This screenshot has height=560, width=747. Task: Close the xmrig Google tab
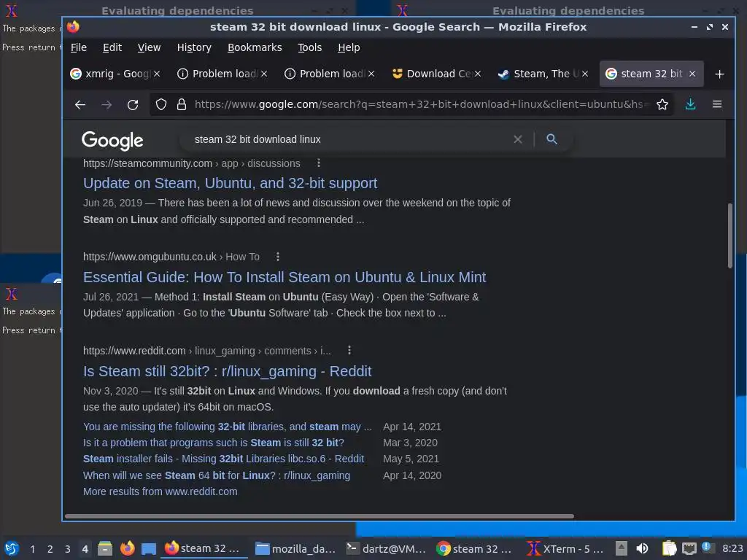[157, 74]
